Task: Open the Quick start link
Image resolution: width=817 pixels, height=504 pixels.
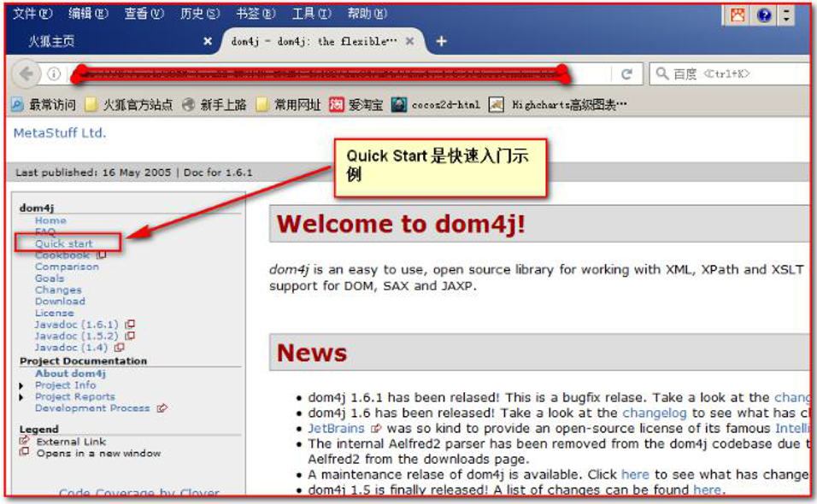Action: pos(63,243)
